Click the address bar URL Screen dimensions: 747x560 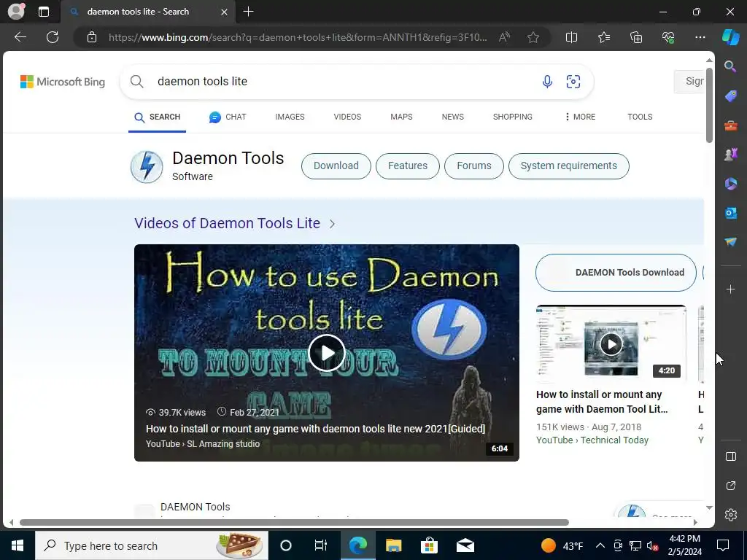tap(298, 37)
